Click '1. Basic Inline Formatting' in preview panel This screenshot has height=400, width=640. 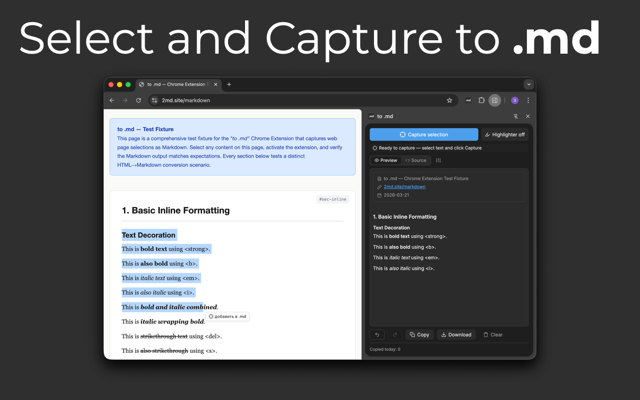(x=404, y=217)
